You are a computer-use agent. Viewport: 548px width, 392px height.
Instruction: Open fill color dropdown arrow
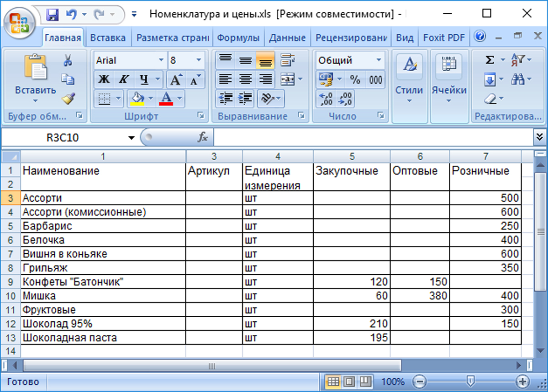[x=150, y=98]
